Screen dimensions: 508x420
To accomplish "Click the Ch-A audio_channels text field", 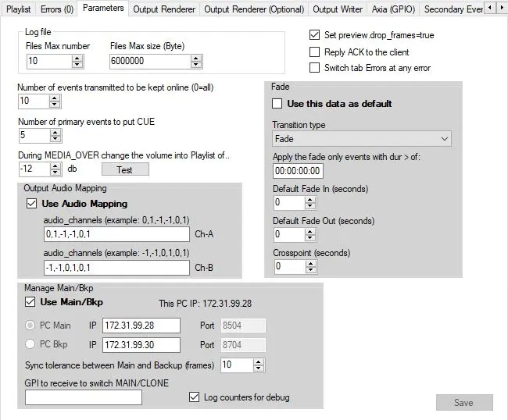I will (116, 235).
